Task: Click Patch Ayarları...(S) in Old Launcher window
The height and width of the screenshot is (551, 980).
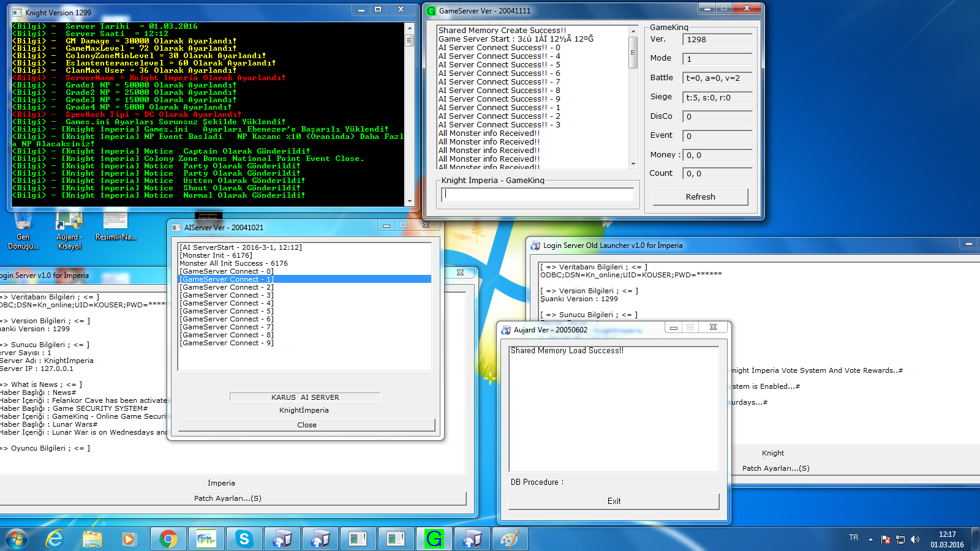Action: click(x=776, y=468)
